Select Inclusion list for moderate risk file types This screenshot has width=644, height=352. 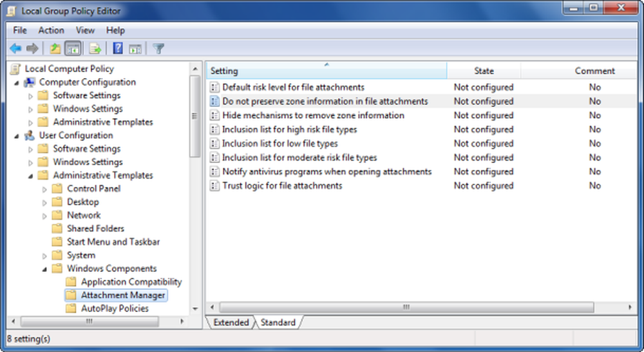[x=299, y=157]
